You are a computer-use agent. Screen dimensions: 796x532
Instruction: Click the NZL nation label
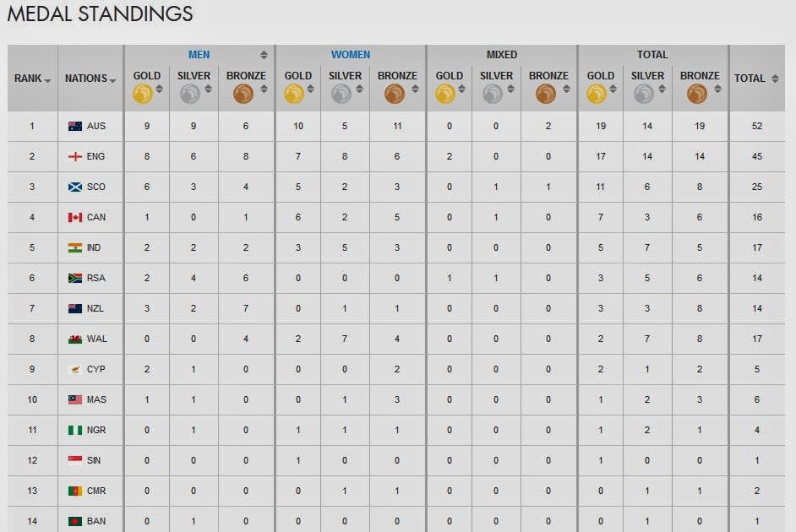(x=95, y=308)
